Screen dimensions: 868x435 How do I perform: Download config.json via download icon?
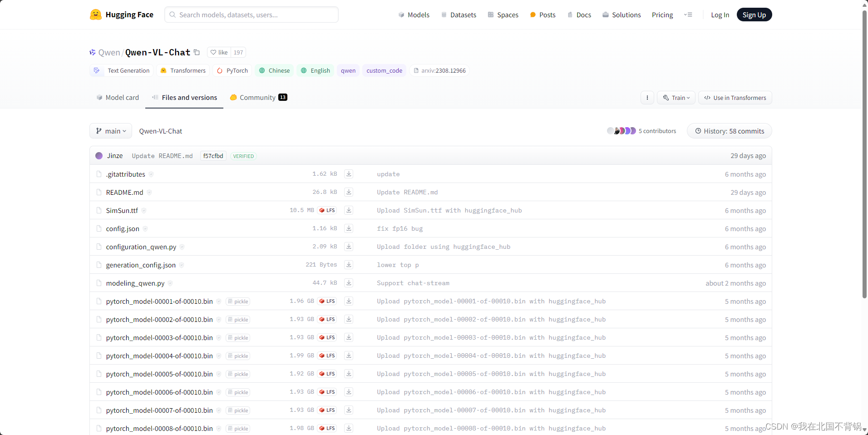tap(349, 228)
